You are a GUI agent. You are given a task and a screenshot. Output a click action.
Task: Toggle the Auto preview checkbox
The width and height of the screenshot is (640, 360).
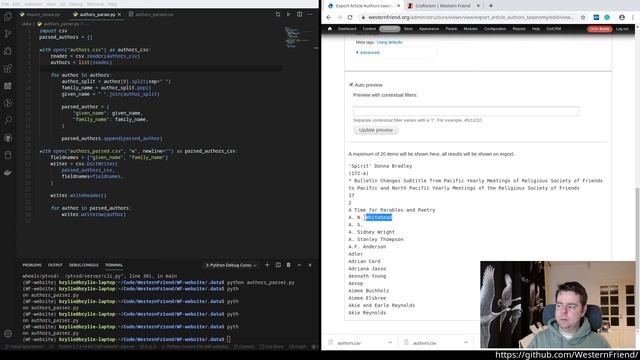tap(351, 84)
